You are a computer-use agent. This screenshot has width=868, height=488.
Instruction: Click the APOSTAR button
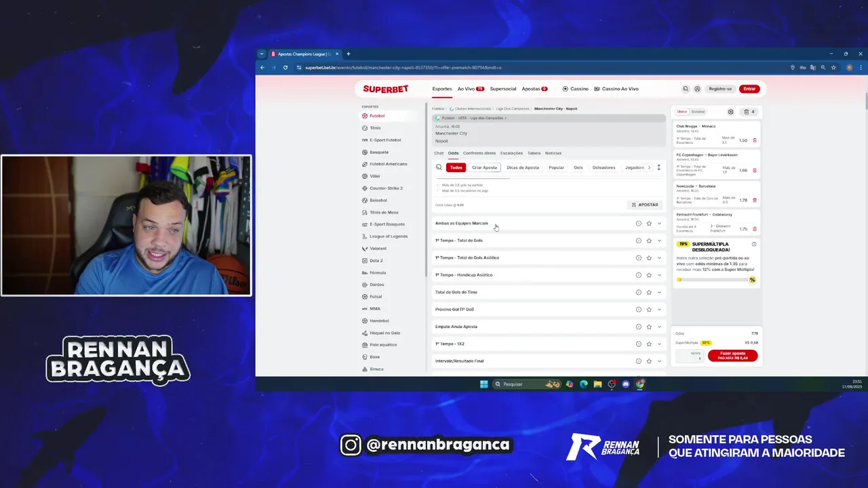coord(645,205)
